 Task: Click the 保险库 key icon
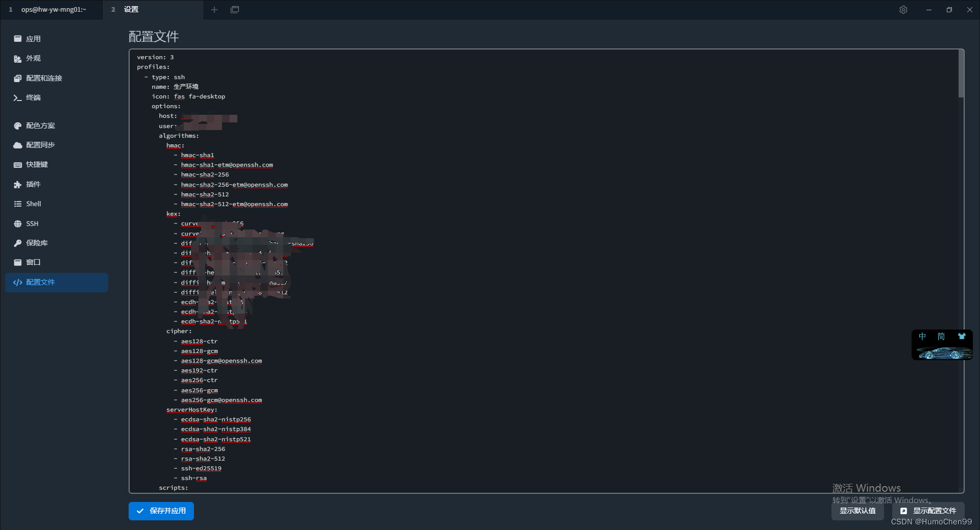tap(17, 243)
